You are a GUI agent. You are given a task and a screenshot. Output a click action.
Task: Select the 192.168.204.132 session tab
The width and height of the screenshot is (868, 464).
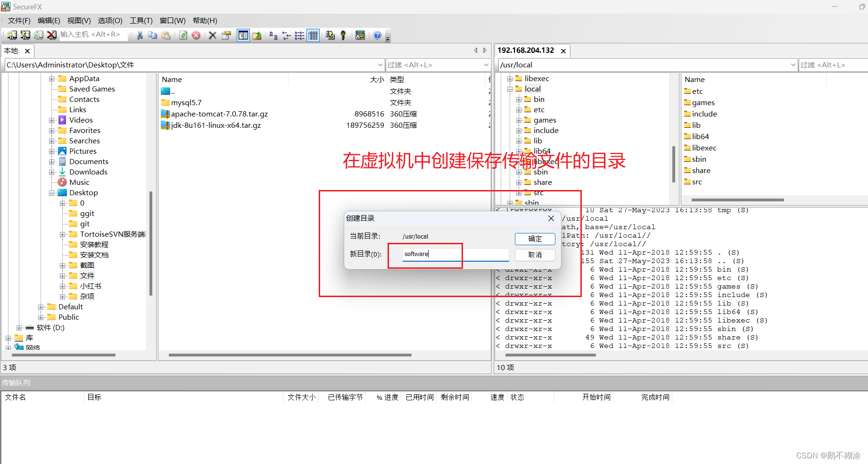tap(526, 50)
